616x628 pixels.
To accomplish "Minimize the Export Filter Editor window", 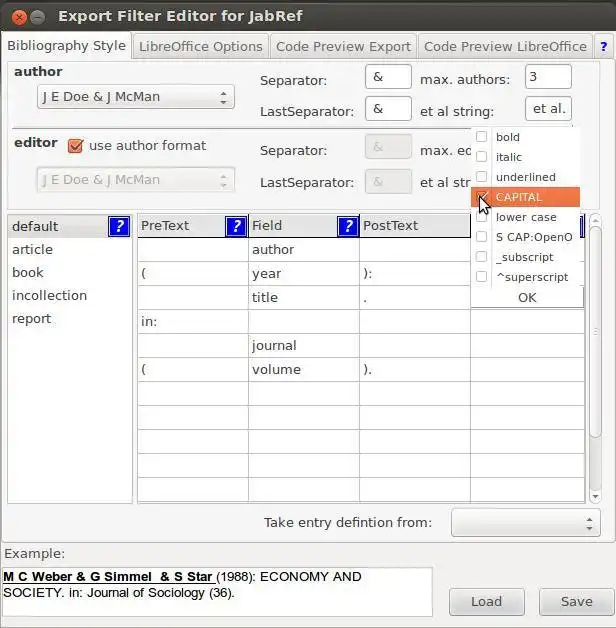I will click(38, 17).
